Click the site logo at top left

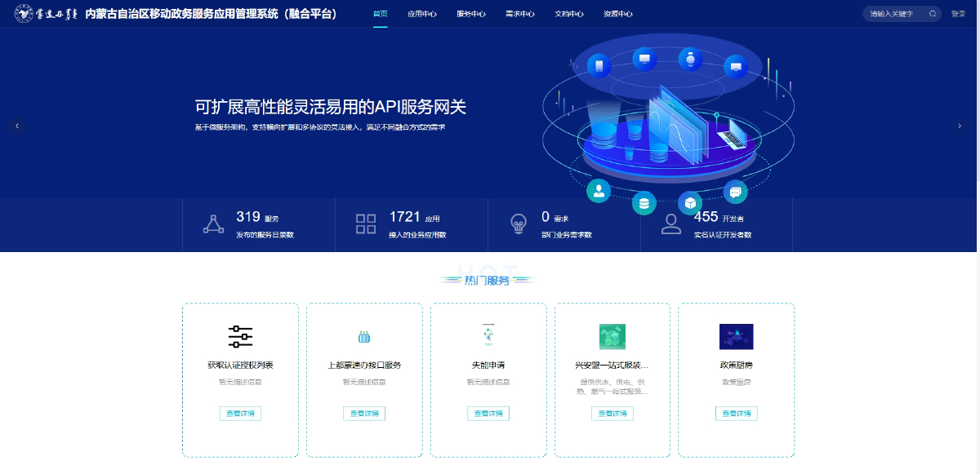click(47, 14)
